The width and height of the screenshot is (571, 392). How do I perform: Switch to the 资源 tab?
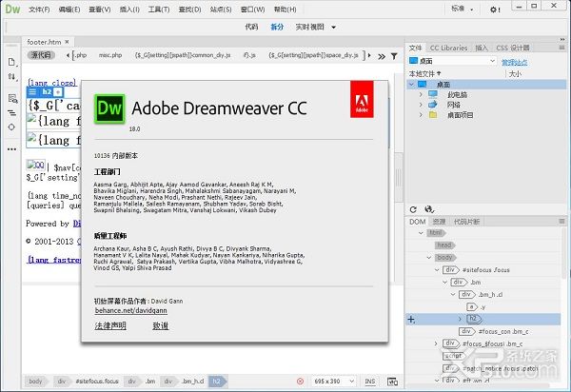tap(439, 222)
